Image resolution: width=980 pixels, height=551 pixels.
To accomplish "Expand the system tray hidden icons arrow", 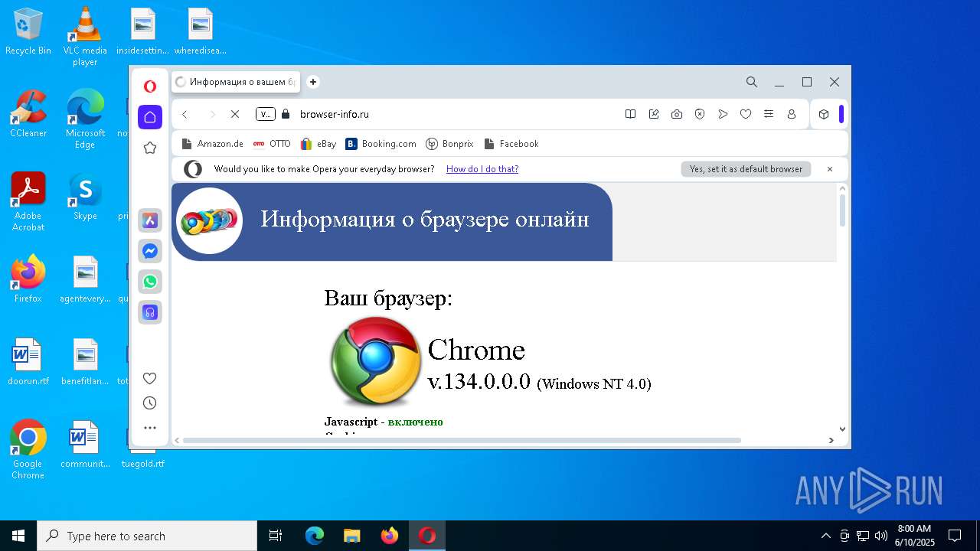I will coord(825,536).
